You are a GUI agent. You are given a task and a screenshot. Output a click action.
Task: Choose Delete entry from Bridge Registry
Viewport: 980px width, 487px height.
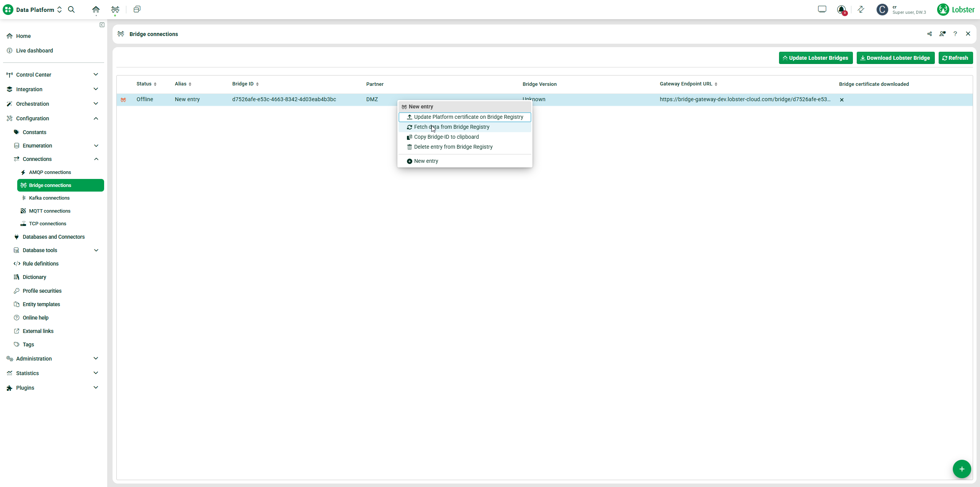453,147
